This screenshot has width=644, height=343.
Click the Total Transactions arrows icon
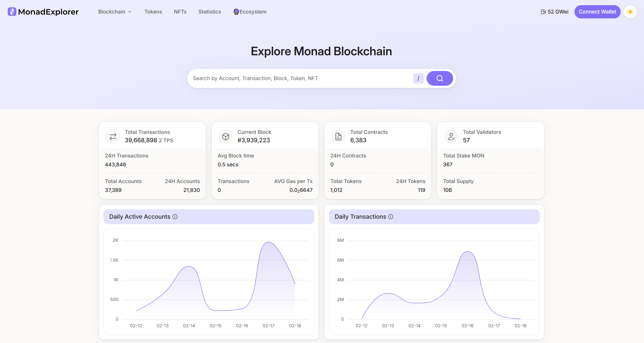[113, 137]
